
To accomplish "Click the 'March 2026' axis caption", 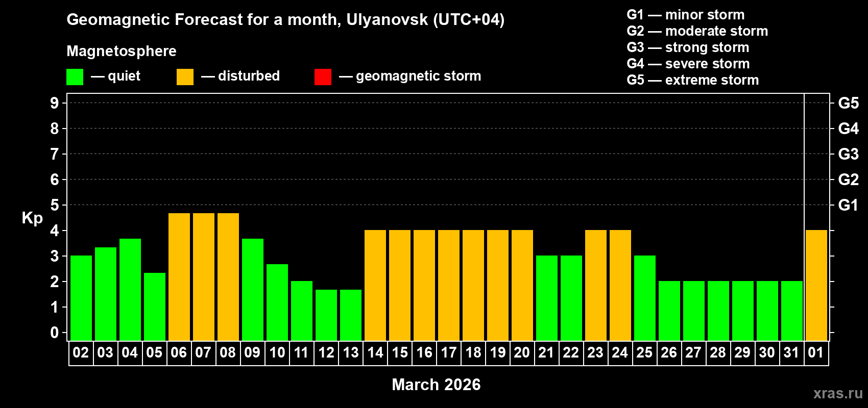I will point(437,385).
